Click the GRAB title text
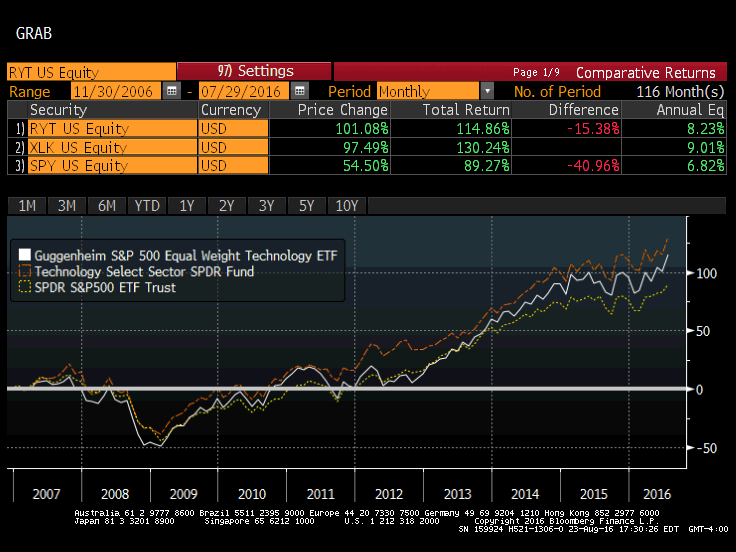The height and width of the screenshot is (552, 736). [34, 33]
